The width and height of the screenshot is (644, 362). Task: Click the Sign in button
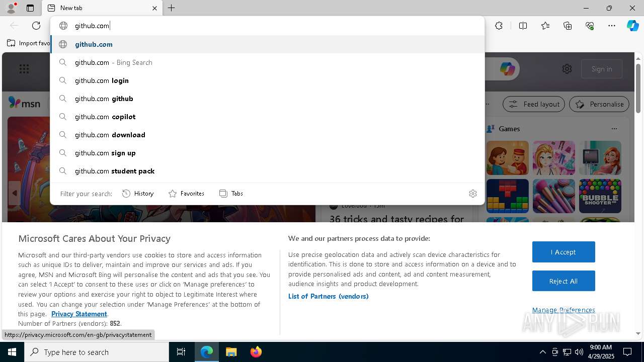pos(602,69)
